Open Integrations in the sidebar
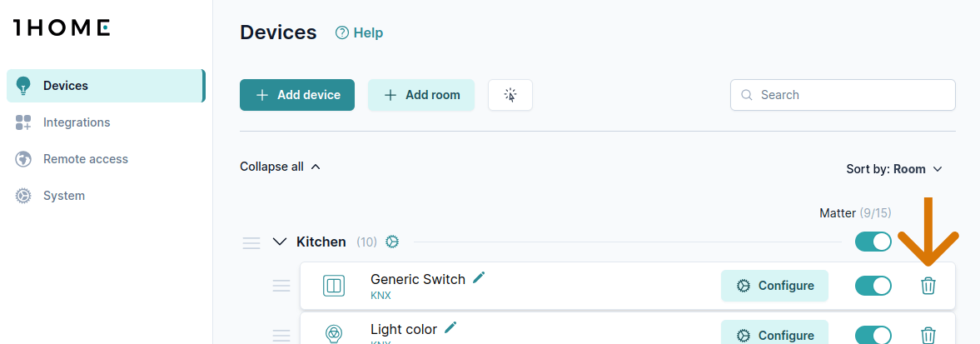 77,122
